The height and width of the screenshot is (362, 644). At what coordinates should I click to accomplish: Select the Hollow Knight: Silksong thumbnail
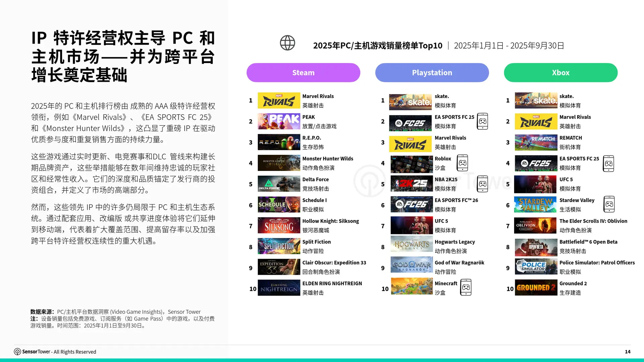click(x=279, y=225)
